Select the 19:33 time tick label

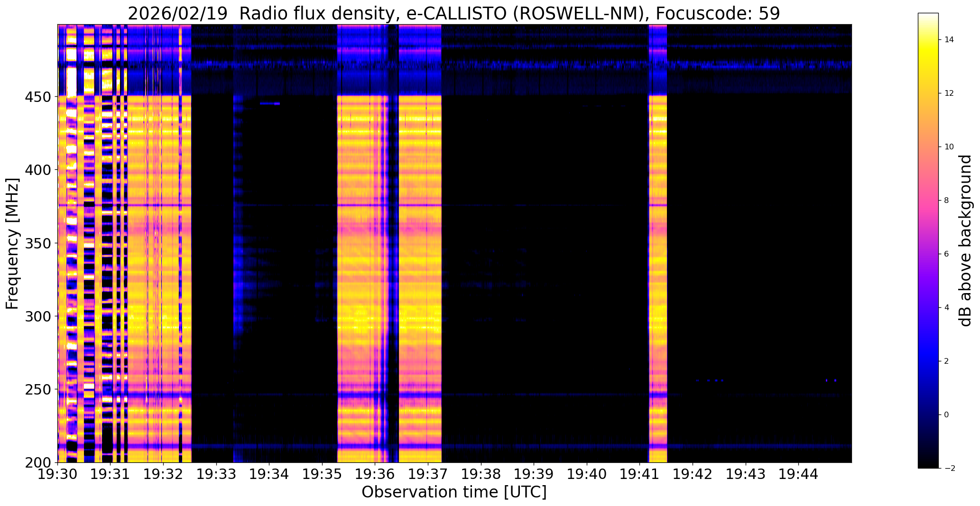216,474
